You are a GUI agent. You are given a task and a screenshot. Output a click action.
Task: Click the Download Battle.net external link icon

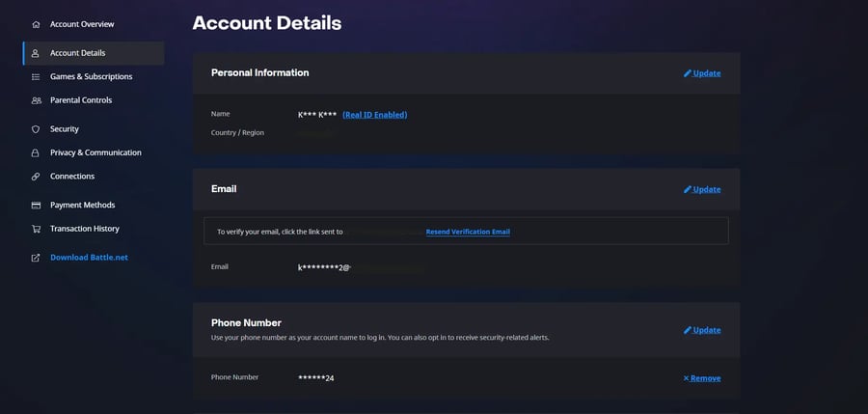point(36,258)
